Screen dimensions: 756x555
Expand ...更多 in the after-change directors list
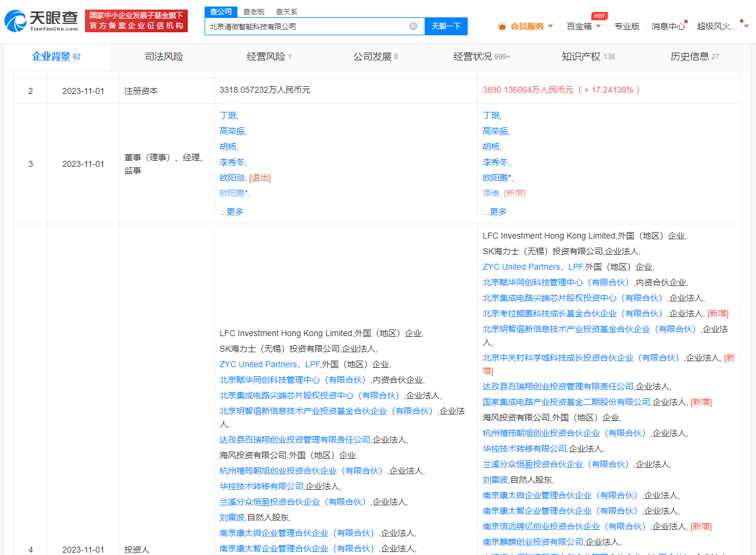(x=495, y=212)
